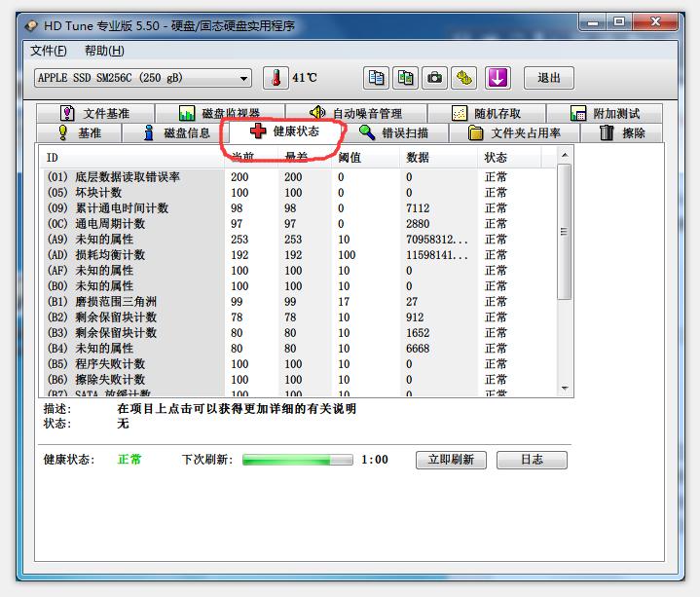Select the 健康状态 tab

click(285, 131)
